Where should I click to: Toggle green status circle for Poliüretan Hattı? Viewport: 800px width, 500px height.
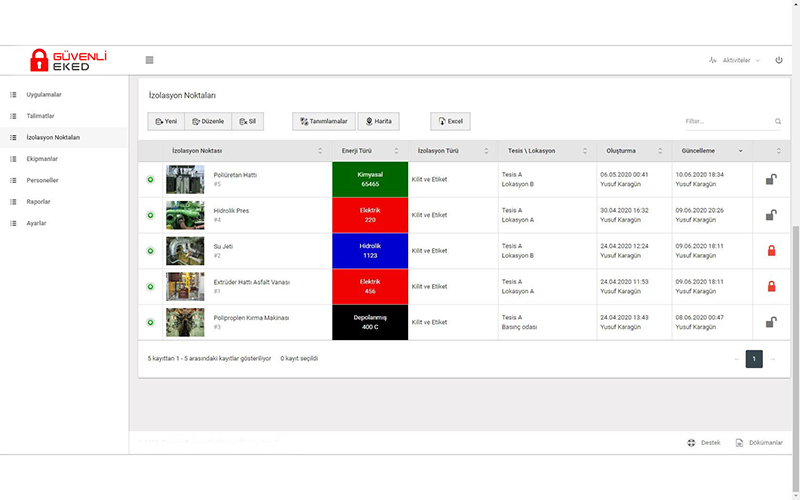pos(150,180)
